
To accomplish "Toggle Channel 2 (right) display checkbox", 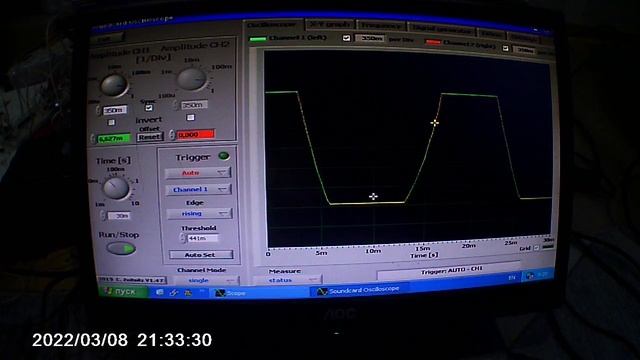I will pyautogui.click(x=505, y=49).
